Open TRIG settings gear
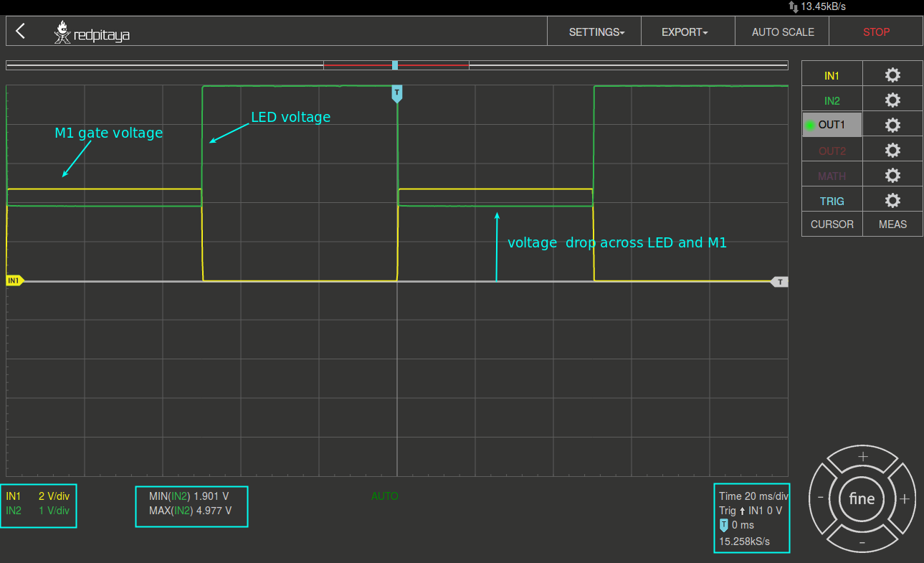 point(892,201)
